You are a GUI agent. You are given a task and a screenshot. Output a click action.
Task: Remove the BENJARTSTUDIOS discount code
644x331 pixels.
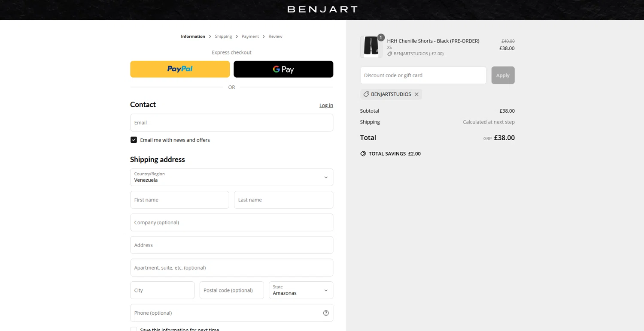(x=416, y=94)
